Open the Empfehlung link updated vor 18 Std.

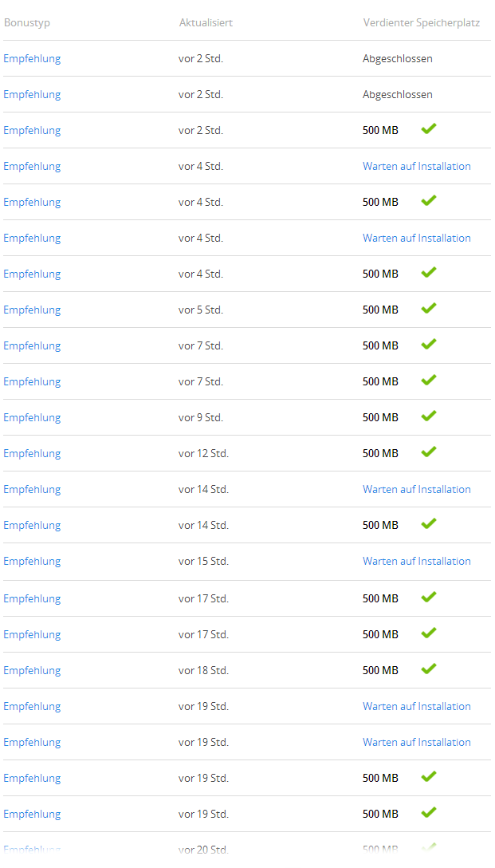click(x=32, y=670)
